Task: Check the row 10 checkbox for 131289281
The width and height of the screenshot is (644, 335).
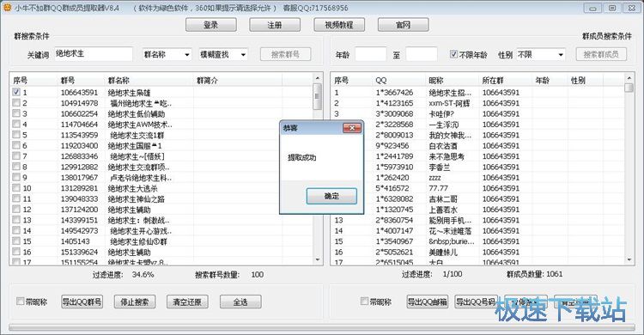Action: (x=16, y=188)
